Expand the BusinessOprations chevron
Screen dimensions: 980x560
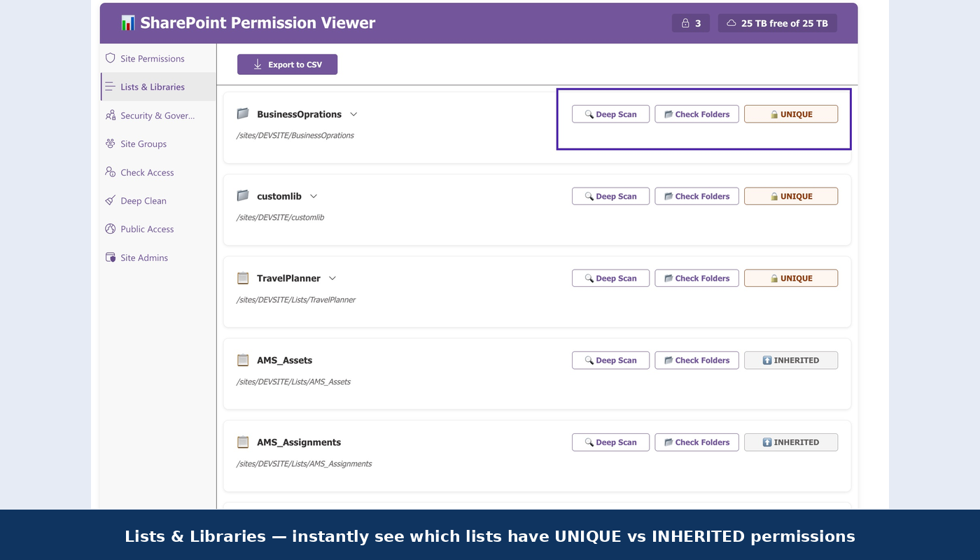pos(354,113)
